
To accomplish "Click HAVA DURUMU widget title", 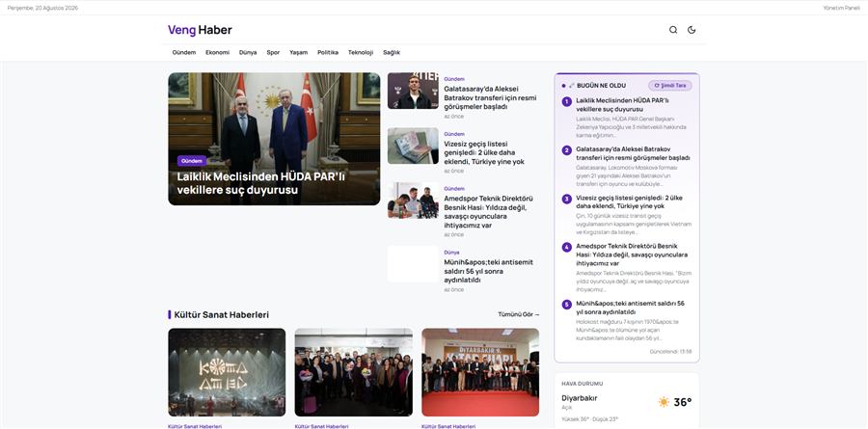I will point(583,384).
